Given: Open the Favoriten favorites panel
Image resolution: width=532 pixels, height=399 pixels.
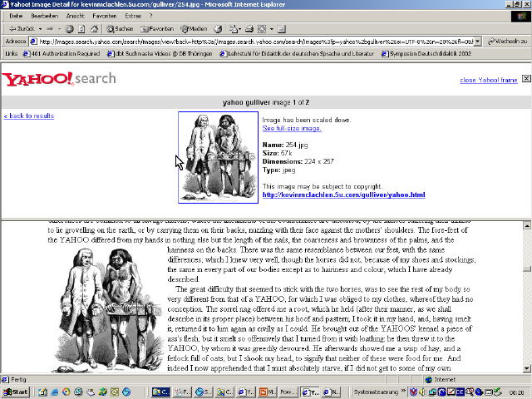Looking at the screenshot, I should click(156, 28).
